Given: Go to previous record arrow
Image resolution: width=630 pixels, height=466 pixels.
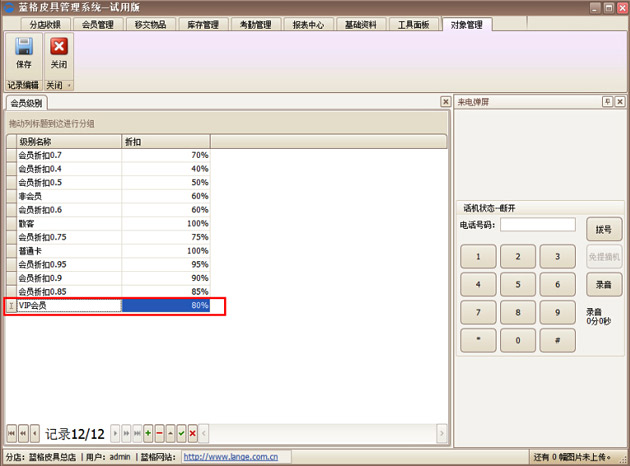Looking at the screenshot, I should click(x=35, y=433).
